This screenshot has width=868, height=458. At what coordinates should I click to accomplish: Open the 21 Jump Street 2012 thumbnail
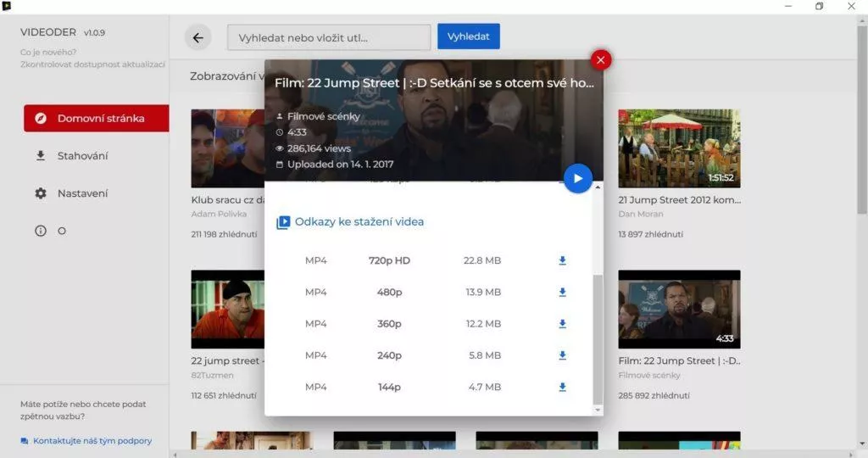click(679, 148)
